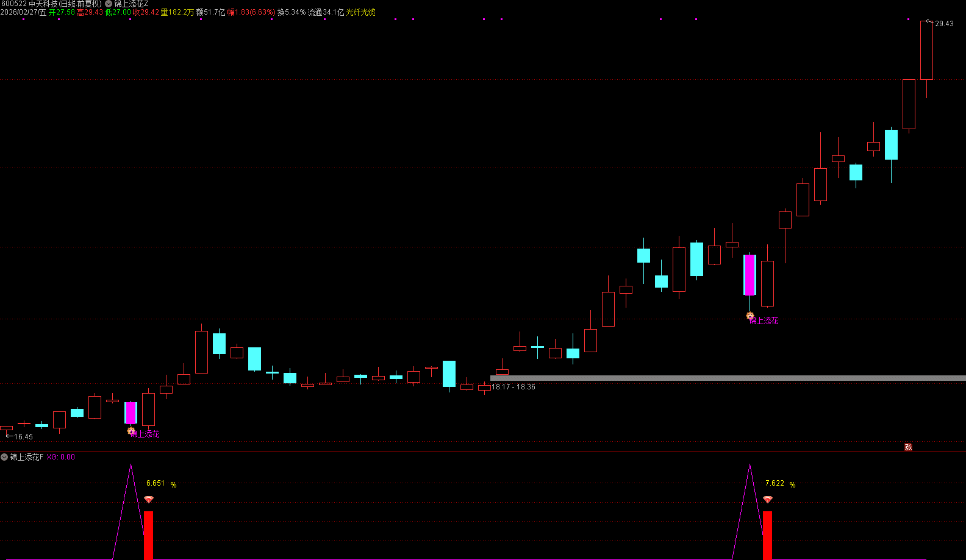Click the left red diamond signal icon

149,500
